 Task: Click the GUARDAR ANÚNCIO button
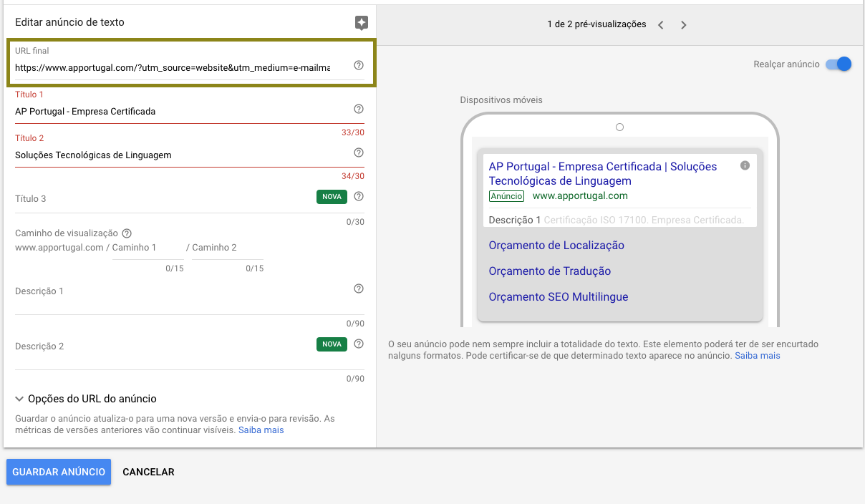(59, 472)
